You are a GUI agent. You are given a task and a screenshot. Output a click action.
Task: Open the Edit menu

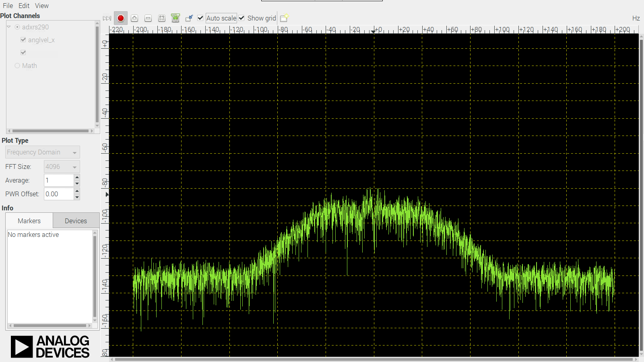click(x=24, y=6)
